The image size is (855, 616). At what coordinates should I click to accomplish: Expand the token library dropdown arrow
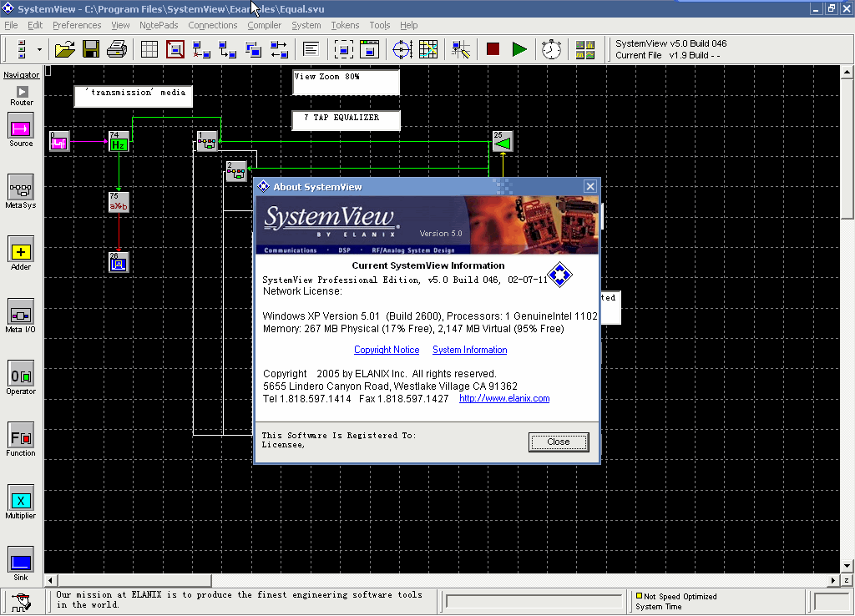pos(39,49)
